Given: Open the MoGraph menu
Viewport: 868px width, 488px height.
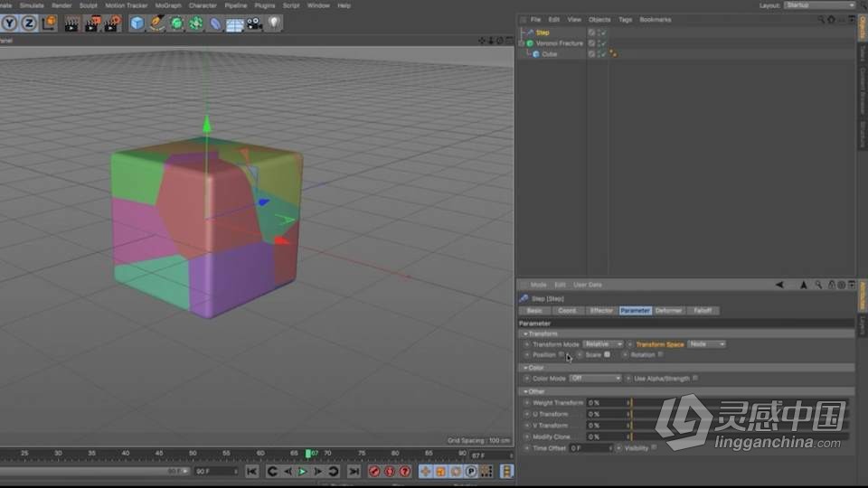Looking at the screenshot, I should click(168, 5).
